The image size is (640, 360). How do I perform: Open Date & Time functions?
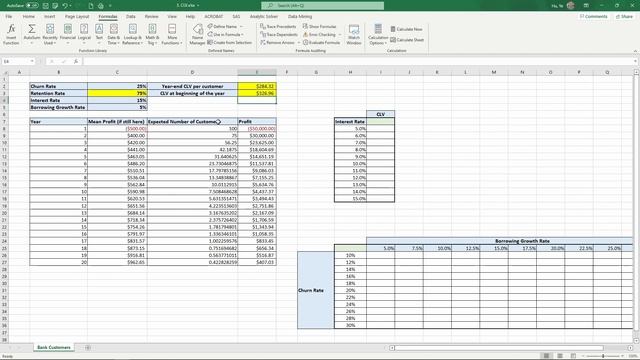(113, 34)
